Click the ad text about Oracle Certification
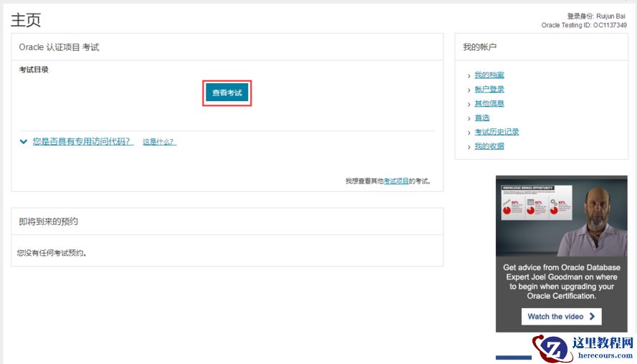This screenshot has width=637, height=364. (562, 282)
